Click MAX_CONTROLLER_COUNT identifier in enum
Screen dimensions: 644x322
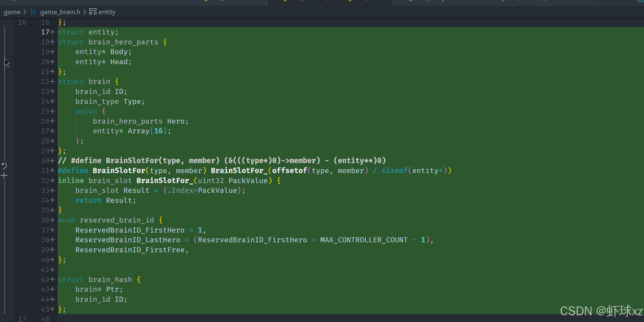click(x=364, y=240)
